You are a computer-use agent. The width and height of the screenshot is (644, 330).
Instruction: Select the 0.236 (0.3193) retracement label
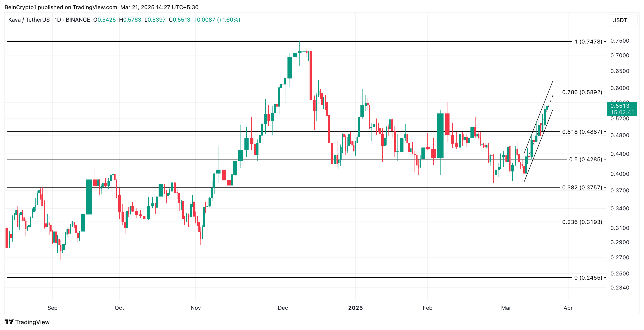coord(582,222)
